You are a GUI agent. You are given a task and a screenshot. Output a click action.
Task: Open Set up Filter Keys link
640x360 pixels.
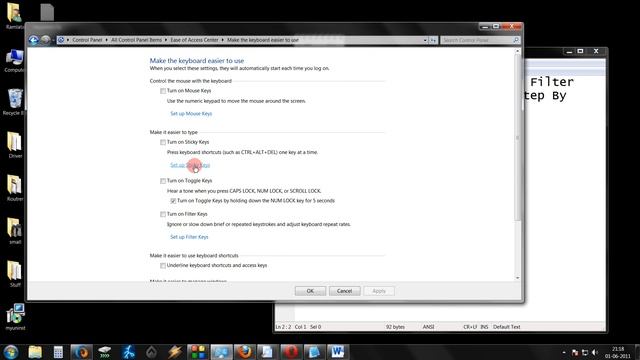pyautogui.click(x=189, y=237)
